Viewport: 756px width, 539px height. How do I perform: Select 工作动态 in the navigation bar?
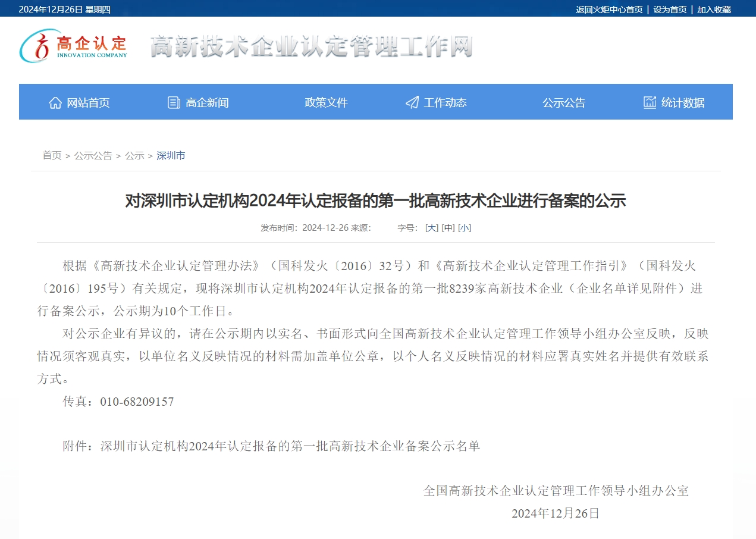(x=445, y=102)
